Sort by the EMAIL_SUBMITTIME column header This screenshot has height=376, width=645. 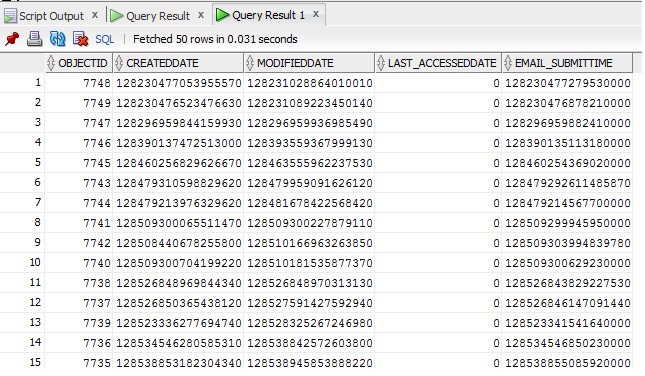[x=568, y=63]
